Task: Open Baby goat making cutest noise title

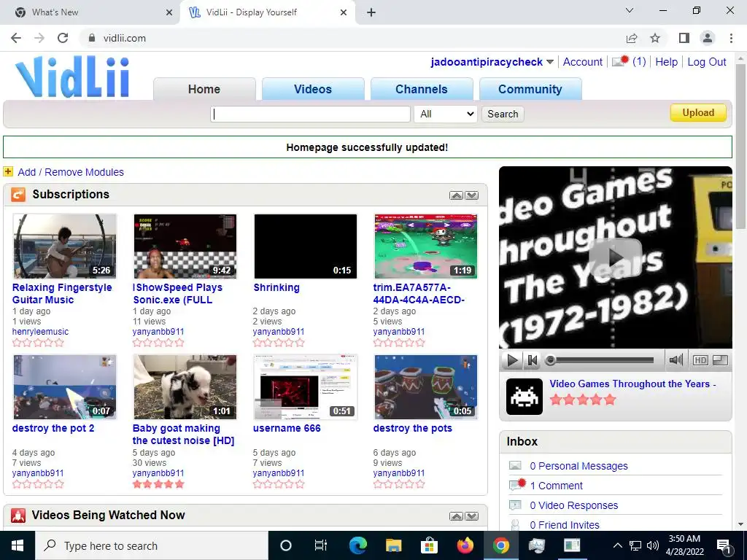Action: click(183, 435)
